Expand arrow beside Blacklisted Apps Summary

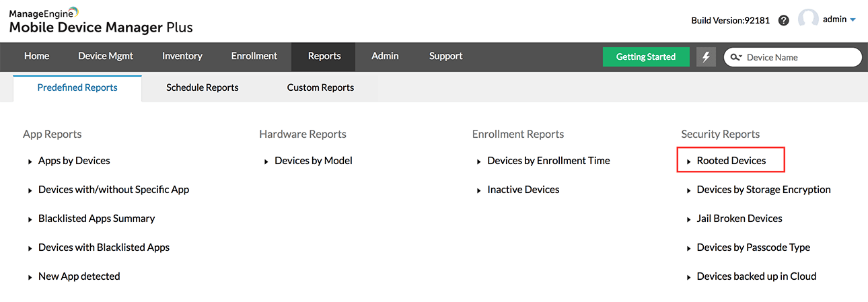pyautogui.click(x=30, y=220)
